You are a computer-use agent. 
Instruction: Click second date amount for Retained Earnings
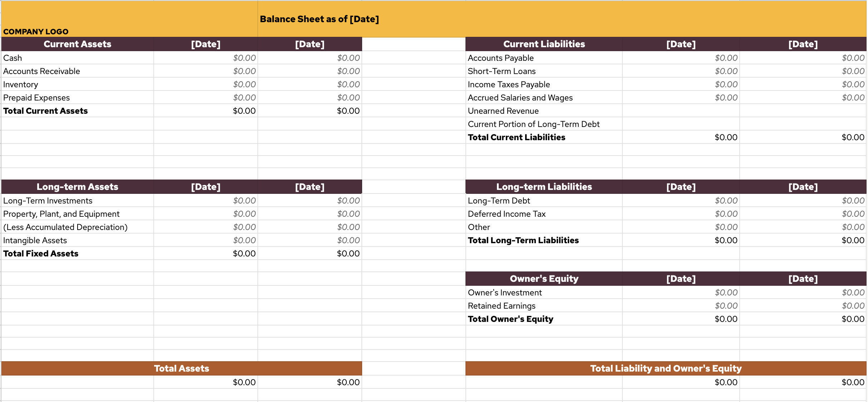tap(853, 306)
